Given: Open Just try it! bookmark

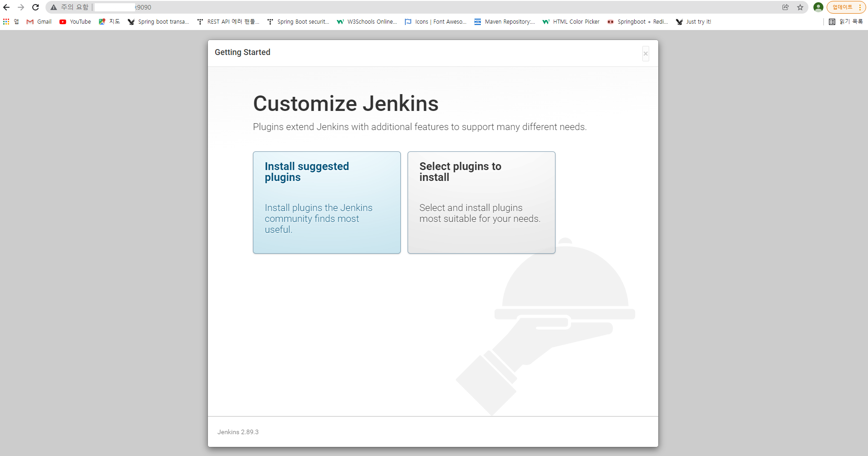Looking at the screenshot, I should pos(693,21).
